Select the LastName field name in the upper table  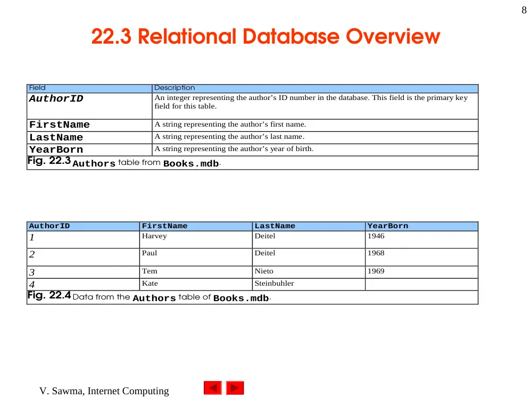tap(89, 138)
